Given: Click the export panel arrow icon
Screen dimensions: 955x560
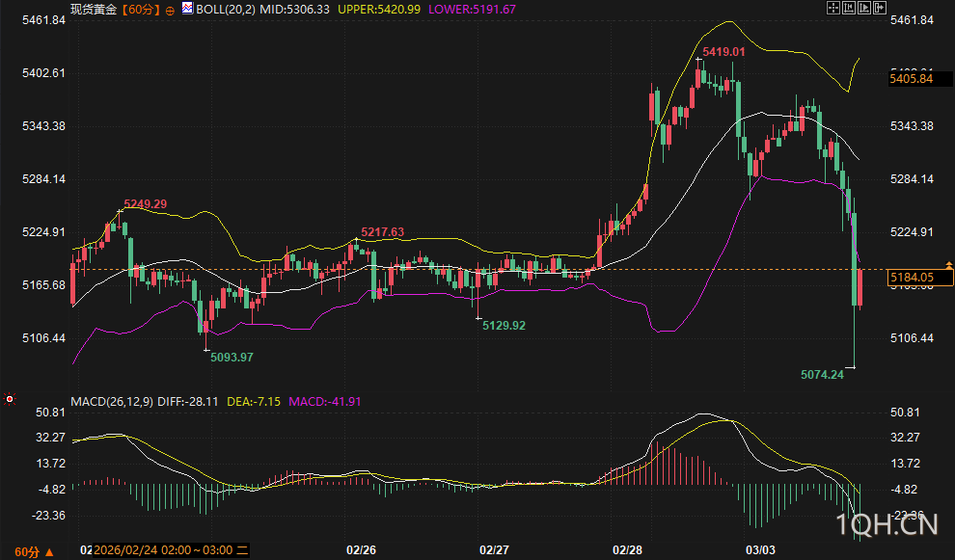Looking at the screenshot, I should (x=880, y=8).
